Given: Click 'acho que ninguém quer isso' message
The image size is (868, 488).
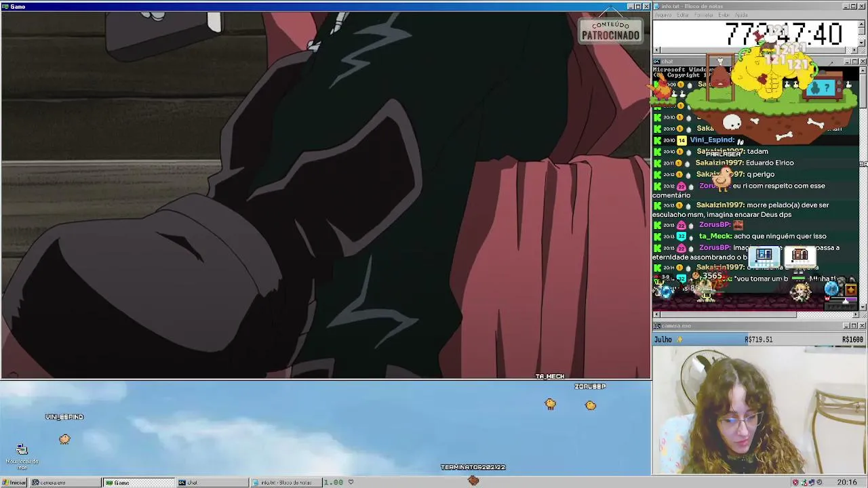Looking at the screenshot, I should 780,237.
